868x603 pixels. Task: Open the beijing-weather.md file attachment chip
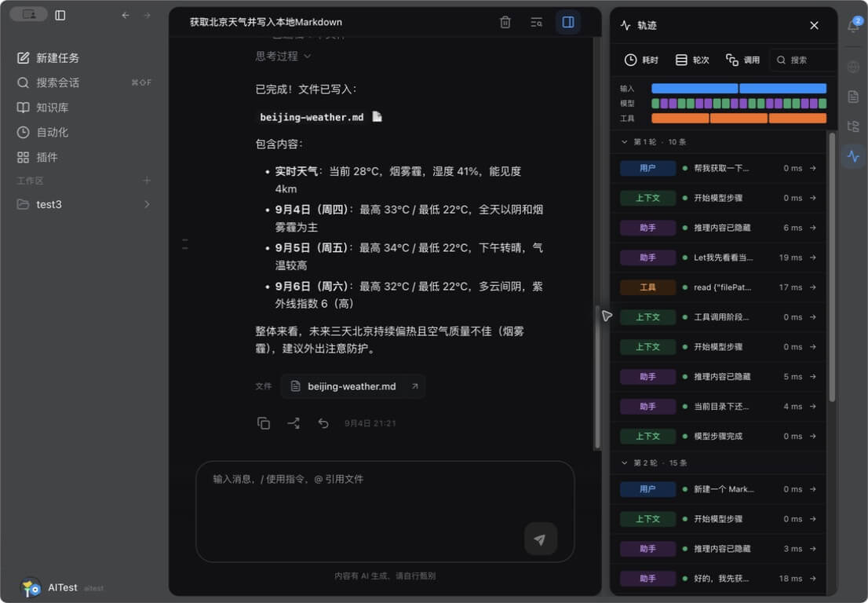point(352,386)
